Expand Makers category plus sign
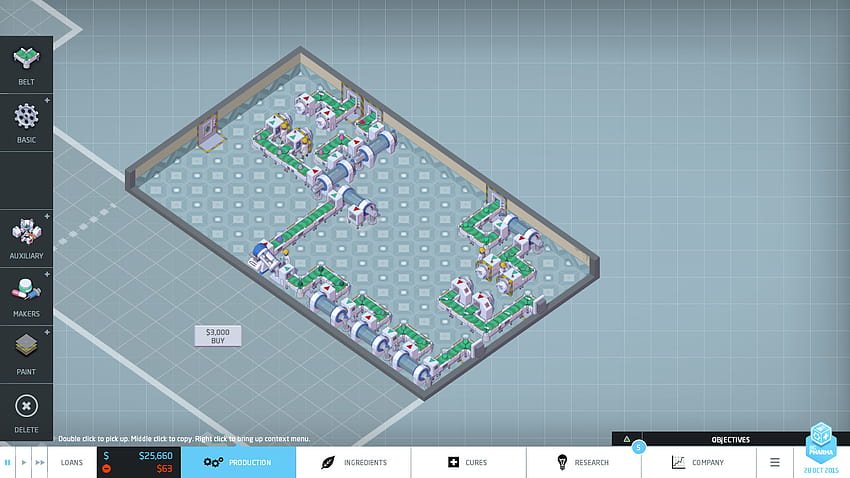Viewport: 850px width, 478px height. pos(47,274)
